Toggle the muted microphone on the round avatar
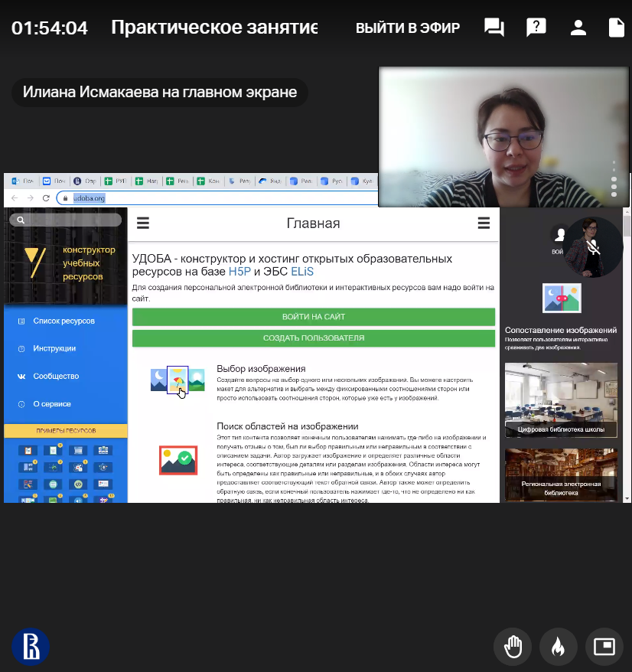Viewport: 632px width, 672px height. tap(593, 246)
